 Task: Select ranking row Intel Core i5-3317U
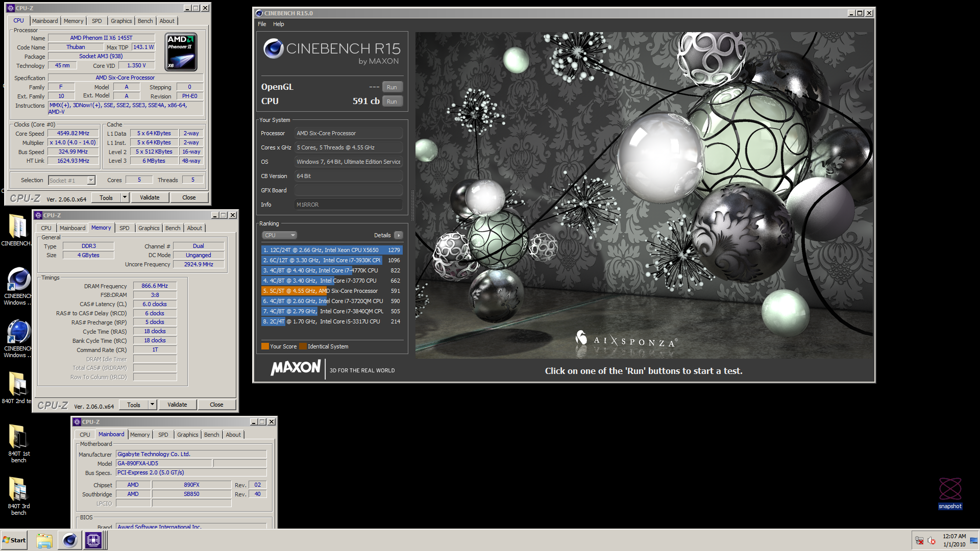[332, 321]
